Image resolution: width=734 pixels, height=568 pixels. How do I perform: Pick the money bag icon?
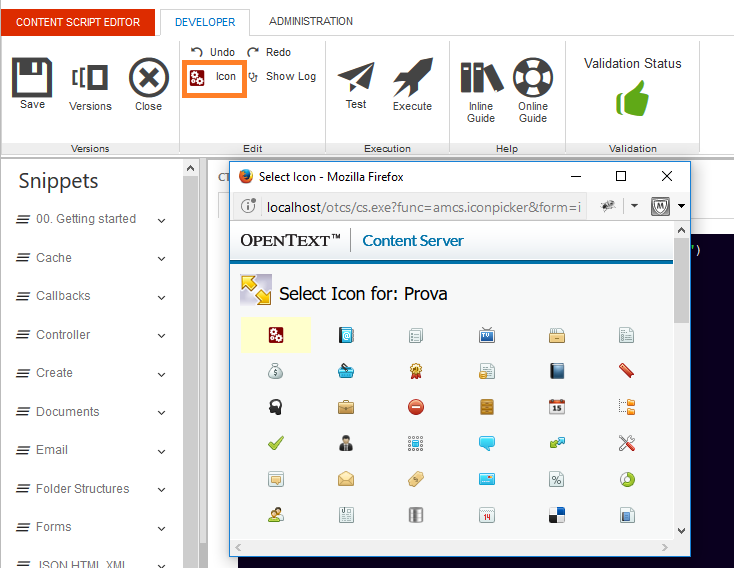point(276,372)
